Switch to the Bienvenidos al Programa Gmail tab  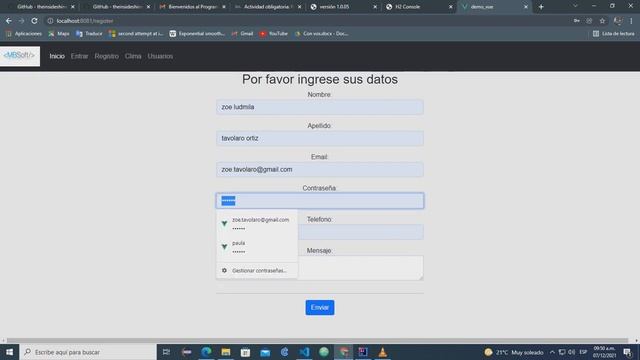193,7
